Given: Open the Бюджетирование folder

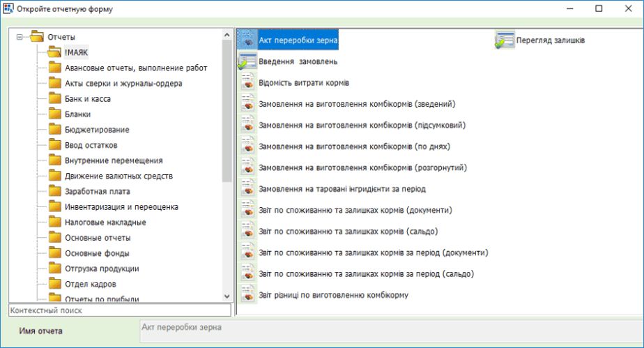Looking at the screenshot, I should point(96,130).
